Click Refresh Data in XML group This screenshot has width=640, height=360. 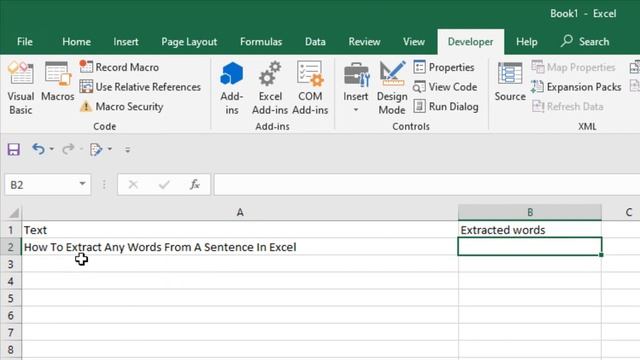567,107
